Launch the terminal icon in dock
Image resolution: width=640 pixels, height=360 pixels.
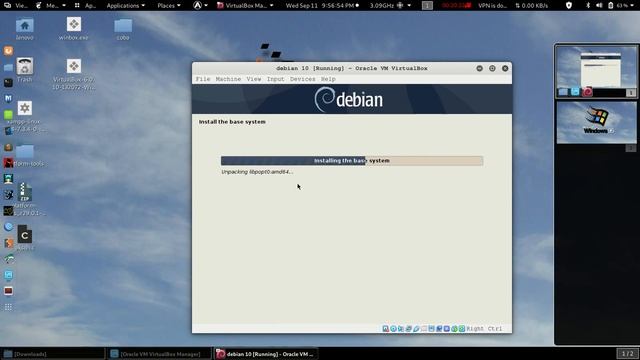8,83
